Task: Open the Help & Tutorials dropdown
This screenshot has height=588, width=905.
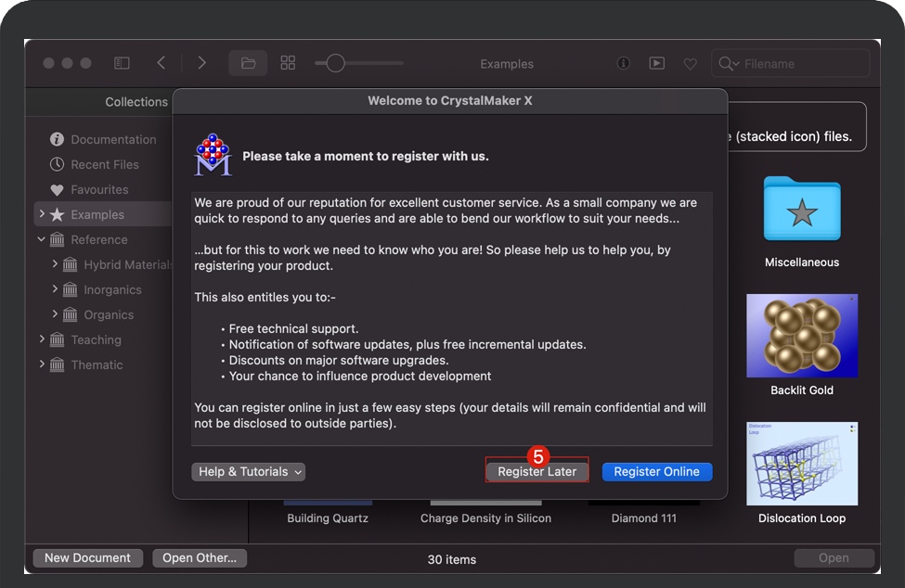Action: click(x=248, y=471)
